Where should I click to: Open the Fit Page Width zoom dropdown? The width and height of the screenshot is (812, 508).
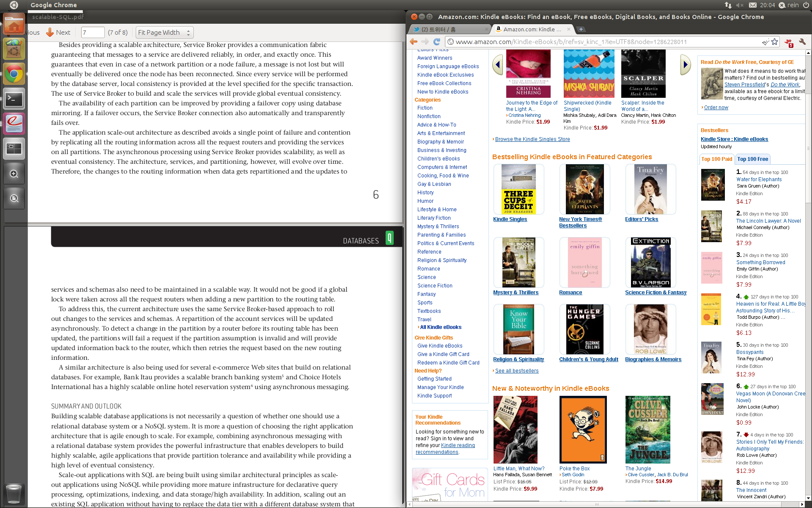(165, 33)
